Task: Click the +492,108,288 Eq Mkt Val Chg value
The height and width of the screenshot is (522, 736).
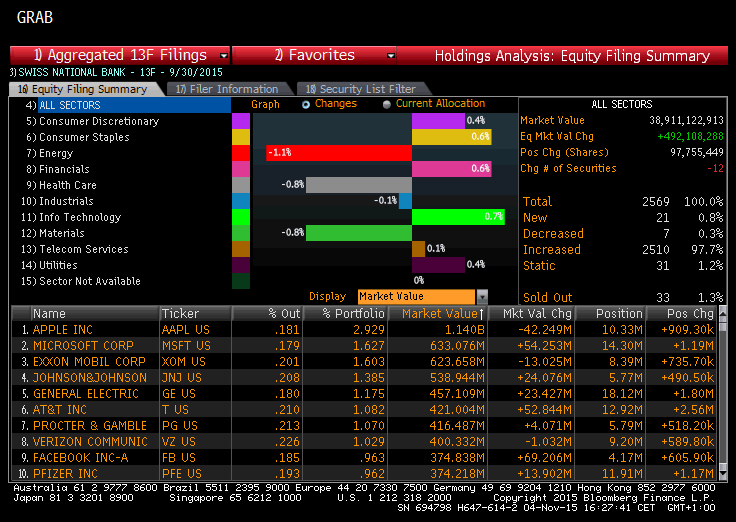Action: [690, 137]
